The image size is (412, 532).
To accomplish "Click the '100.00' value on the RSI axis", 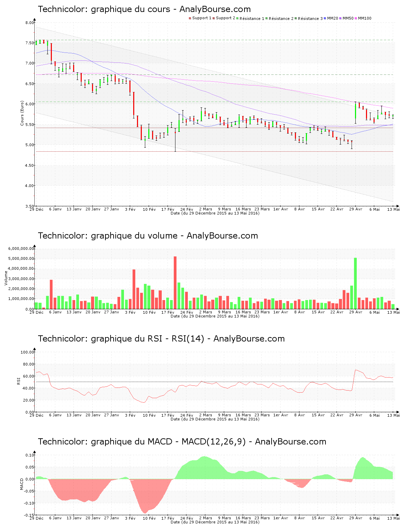I will click(27, 352).
